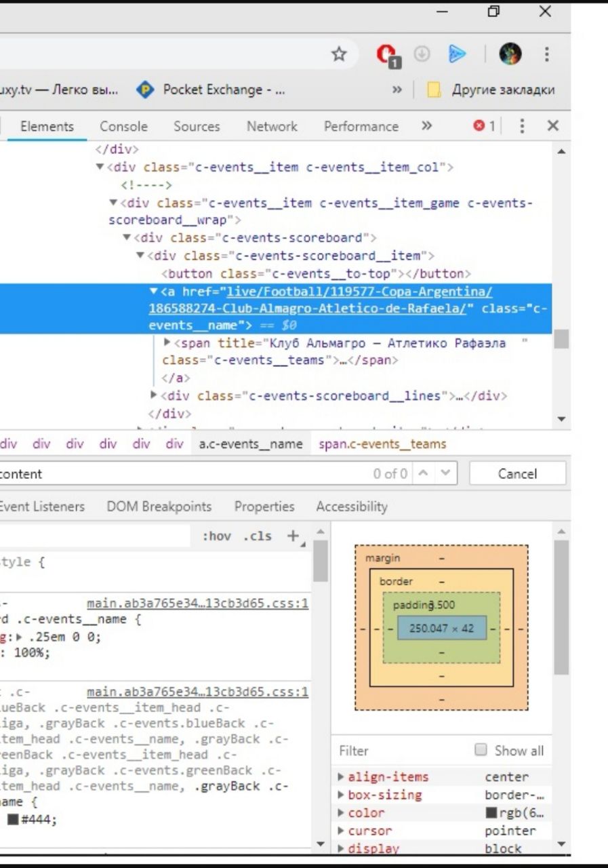
Task: Show more DevTools tabs
Action: pos(426,126)
